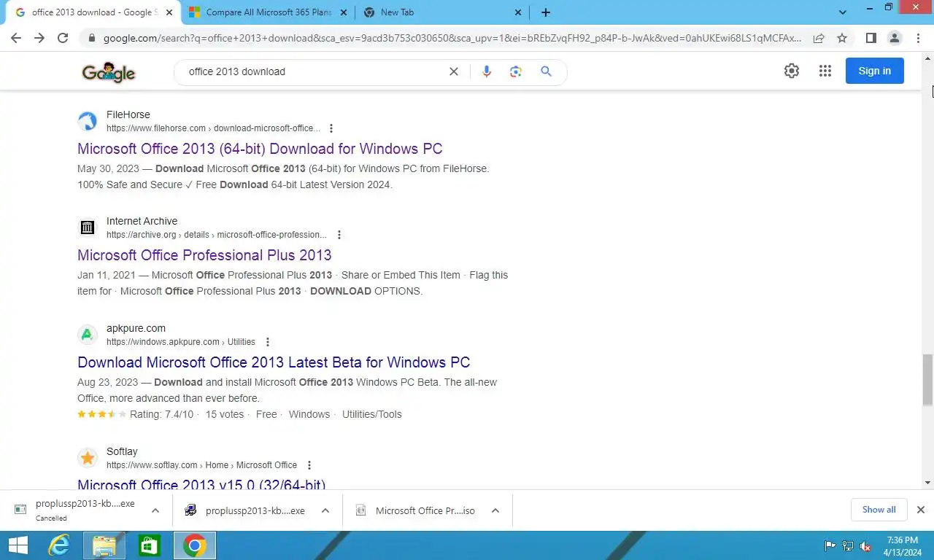The image size is (934, 560).
Task: Reload the Google search page
Action: tap(63, 38)
